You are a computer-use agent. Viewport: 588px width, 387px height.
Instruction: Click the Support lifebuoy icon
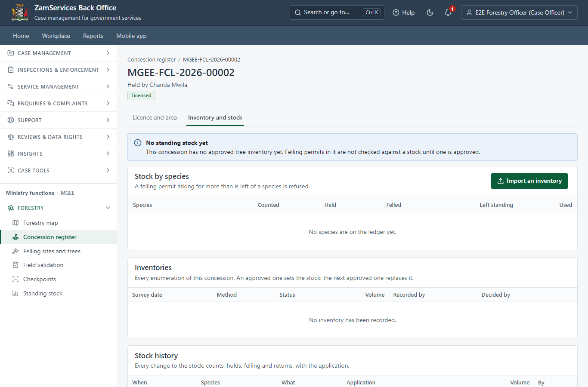pyautogui.click(x=11, y=120)
